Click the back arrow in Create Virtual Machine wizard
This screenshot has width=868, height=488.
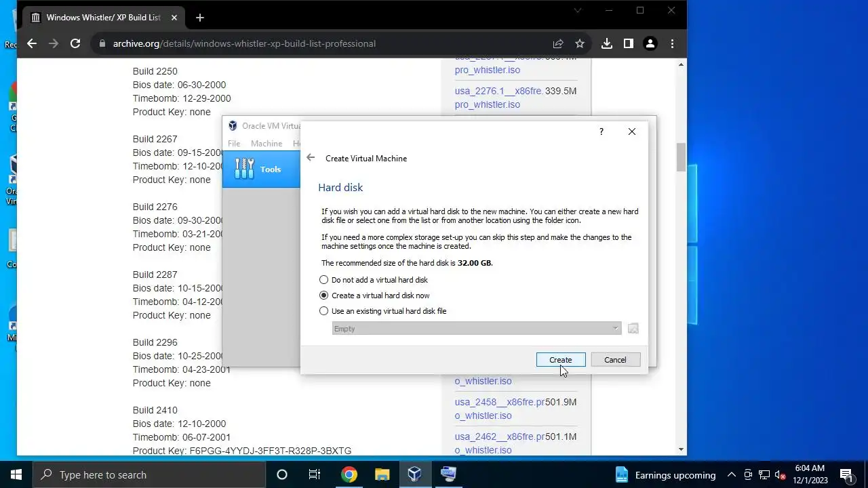coord(311,158)
